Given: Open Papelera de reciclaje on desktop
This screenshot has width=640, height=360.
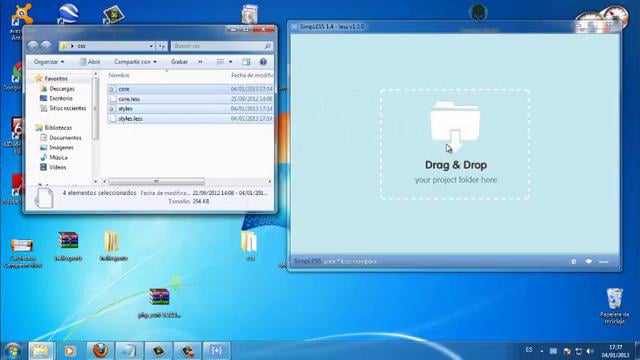Looking at the screenshot, I should (615, 306).
